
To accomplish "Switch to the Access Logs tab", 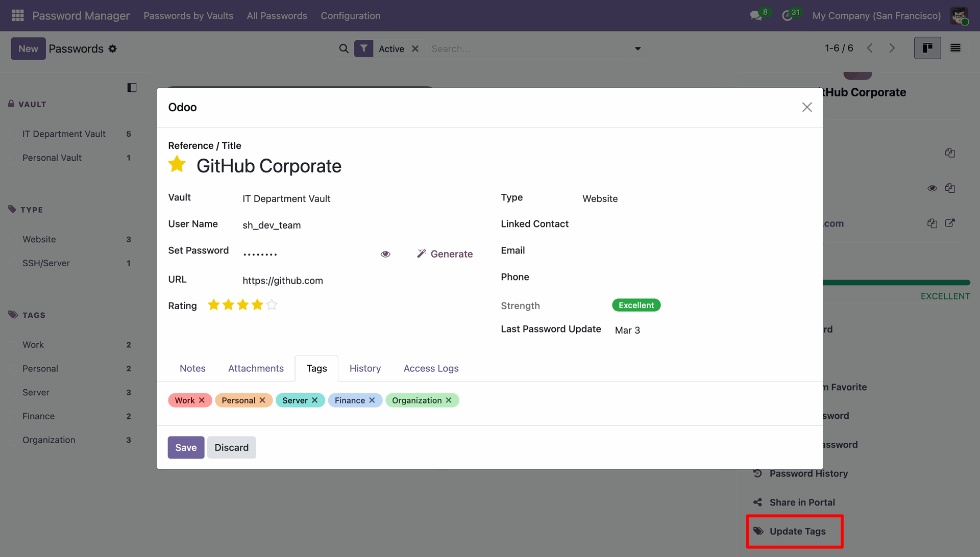I will click(x=431, y=368).
